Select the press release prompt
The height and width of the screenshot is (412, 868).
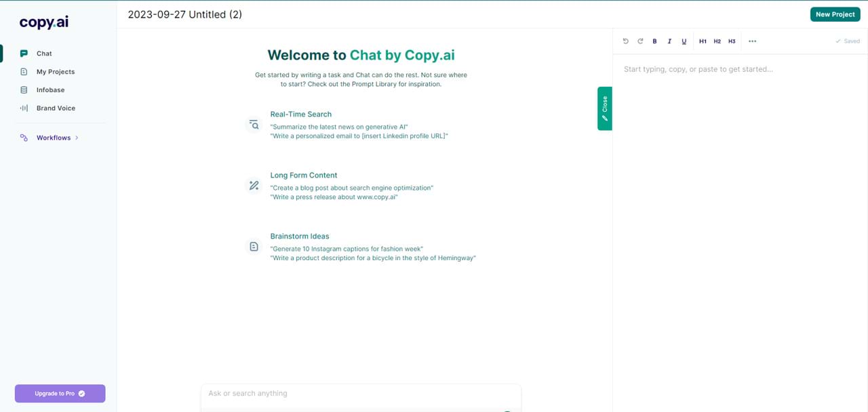click(334, 197)
